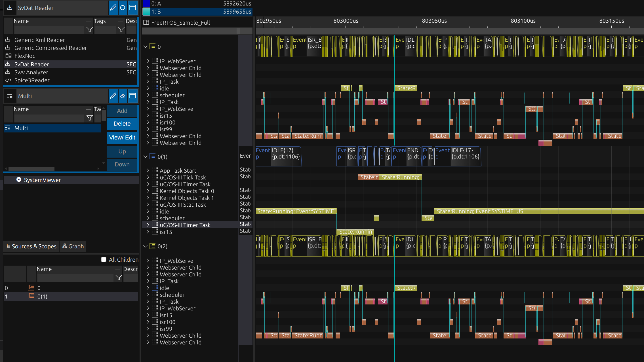Click the Name filter input in reader list

click(x=49, y=29)
